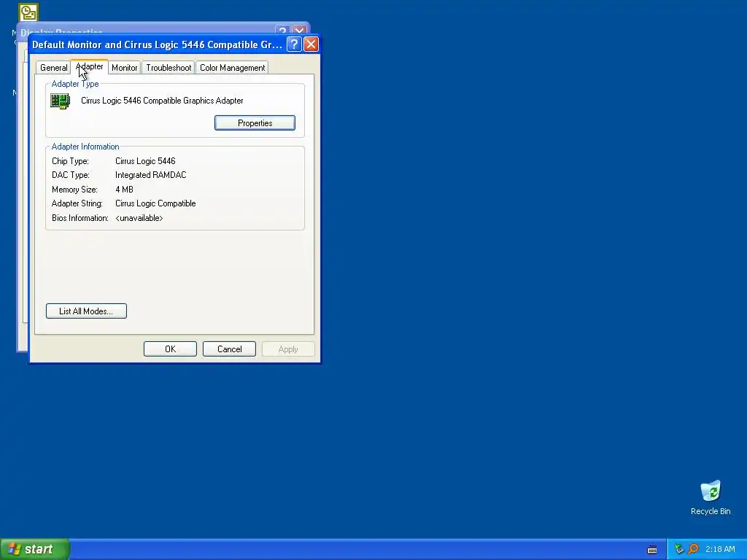Click the network connection tray icon

tap(679, 549)
